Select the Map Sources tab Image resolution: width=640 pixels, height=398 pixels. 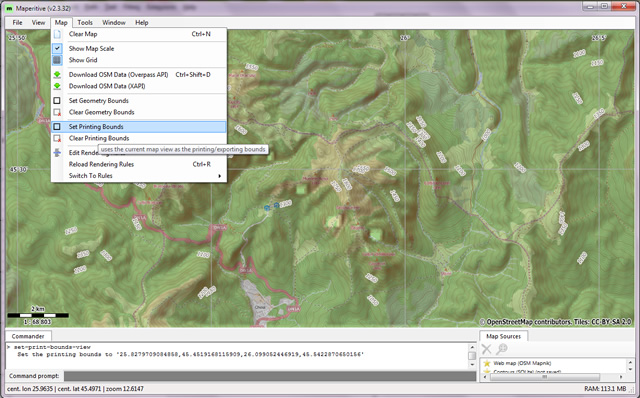tap(504, 336)
